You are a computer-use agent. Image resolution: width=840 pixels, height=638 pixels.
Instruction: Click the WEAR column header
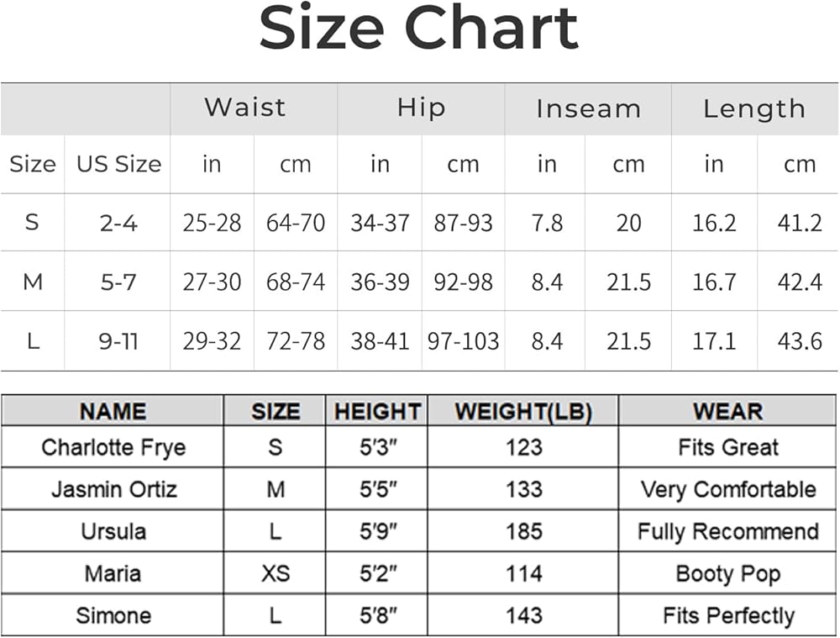(x=727, y=412)
